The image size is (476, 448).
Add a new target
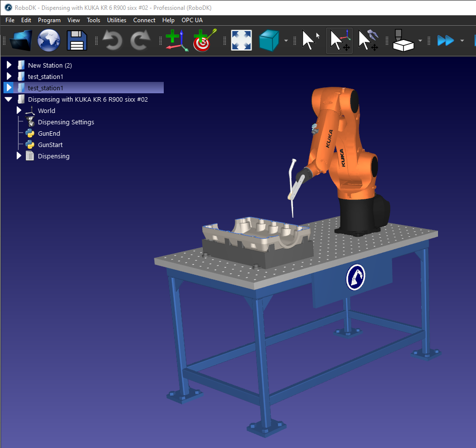pos(205,40)
